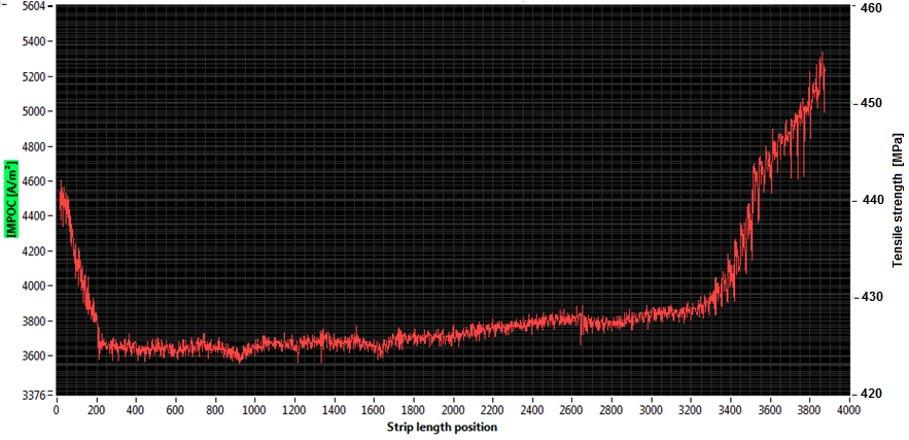Screen dimensions: 909x440
Task: Click the curve peak near strip position 3860
Action: click(x=822, y=55)
